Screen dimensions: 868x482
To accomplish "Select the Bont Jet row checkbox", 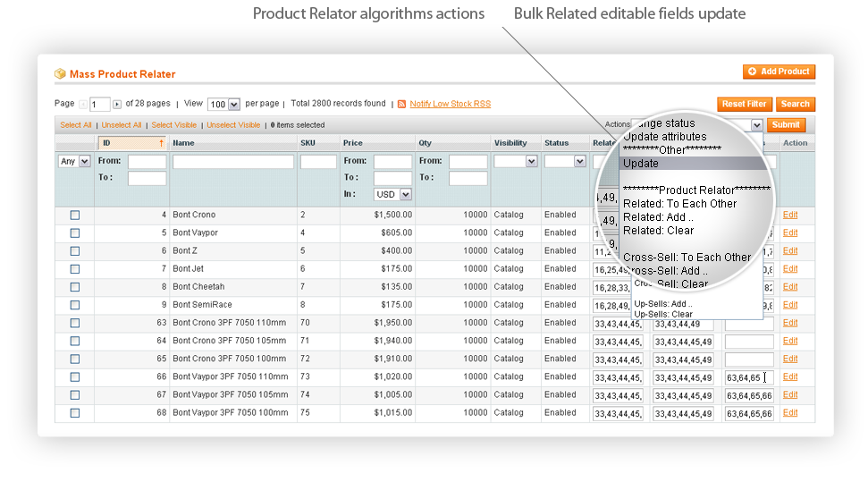I will point(75,269).
